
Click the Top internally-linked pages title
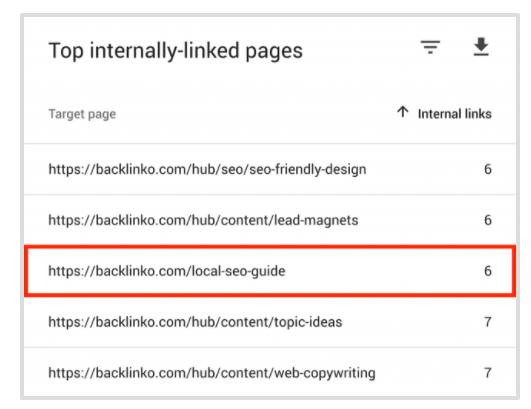pyautogui.click(x=175, y=51)
